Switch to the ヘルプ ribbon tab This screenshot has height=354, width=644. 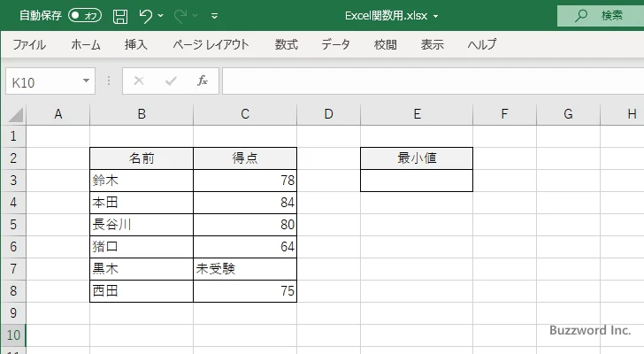pyautogui.click(x=482, y=44)
